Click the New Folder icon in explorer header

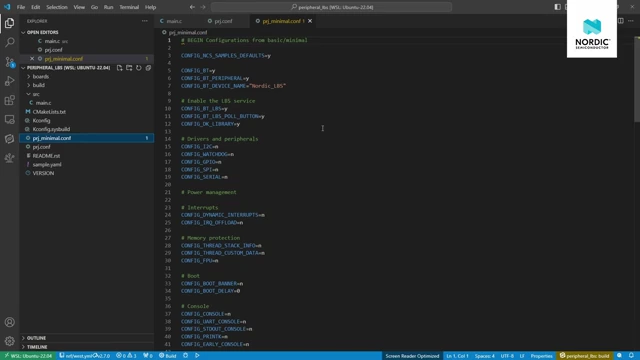[x=129, y=68]
